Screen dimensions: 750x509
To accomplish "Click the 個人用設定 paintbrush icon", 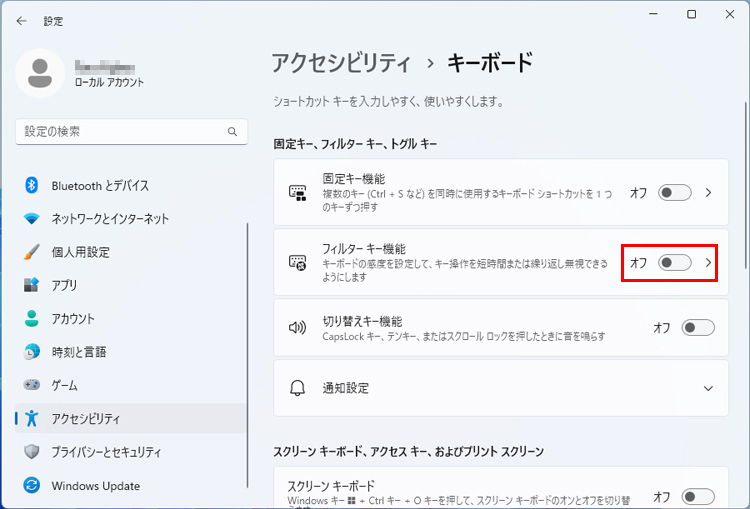I will point(31,252).
